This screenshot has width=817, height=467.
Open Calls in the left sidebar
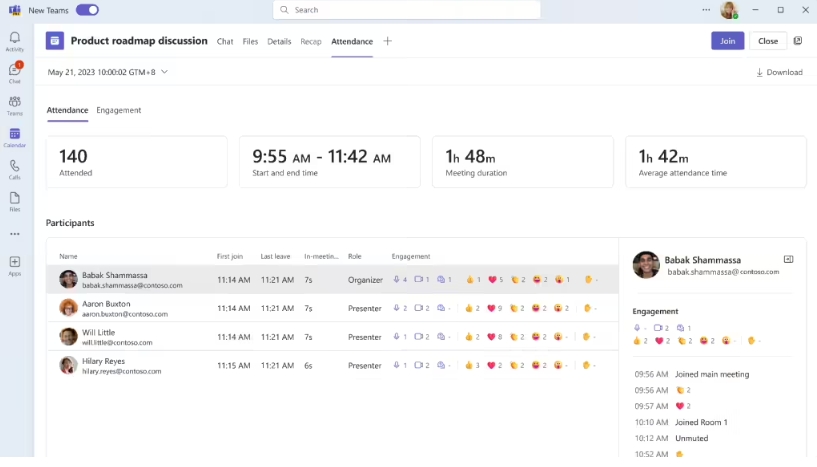[14, 168]
